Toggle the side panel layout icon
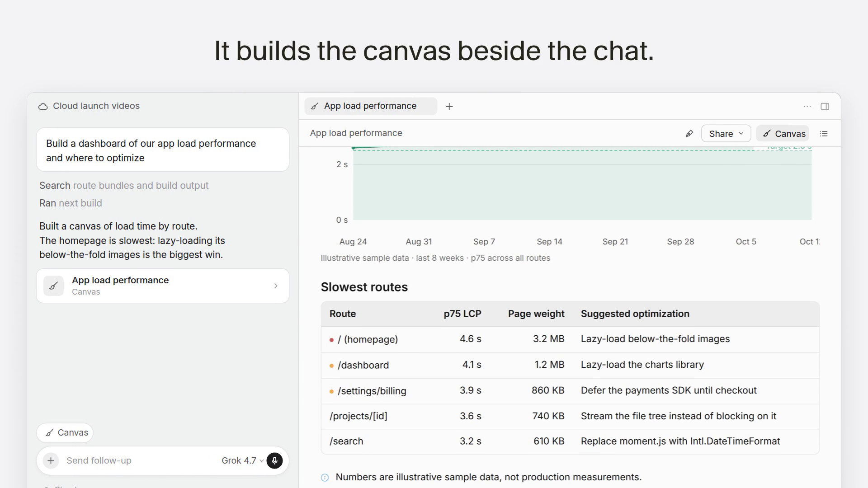This screenshot has width=868, height=488. [825, 107]
